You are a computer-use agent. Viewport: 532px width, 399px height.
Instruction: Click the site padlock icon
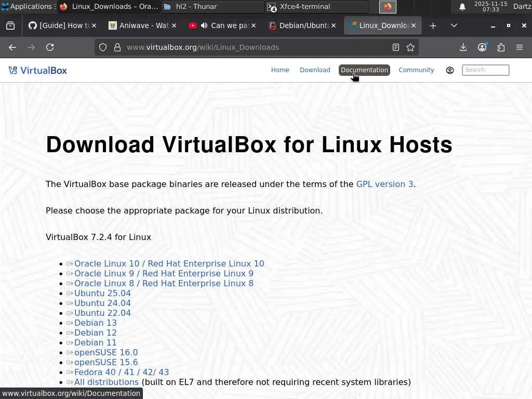[x=117, y=47]
